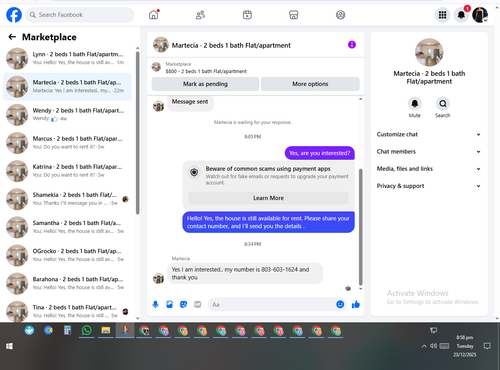
Task: Click the message with number 803-603-1624
Action: tap(245, 273)
